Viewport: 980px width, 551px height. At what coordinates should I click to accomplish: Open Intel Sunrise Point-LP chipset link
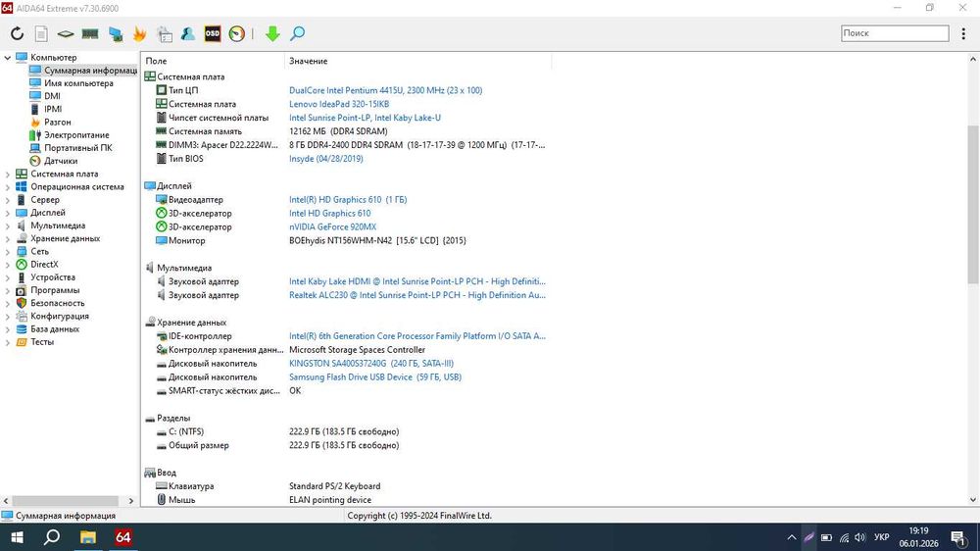tap(365, 118)
